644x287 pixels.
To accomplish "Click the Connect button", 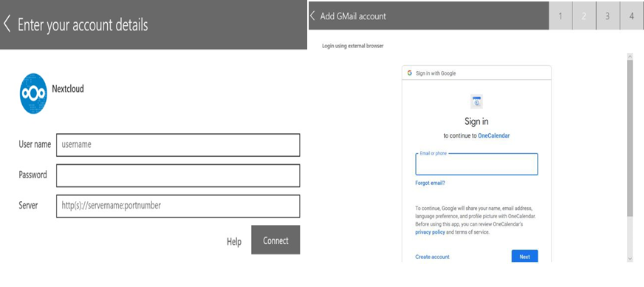I will point(275,240).
